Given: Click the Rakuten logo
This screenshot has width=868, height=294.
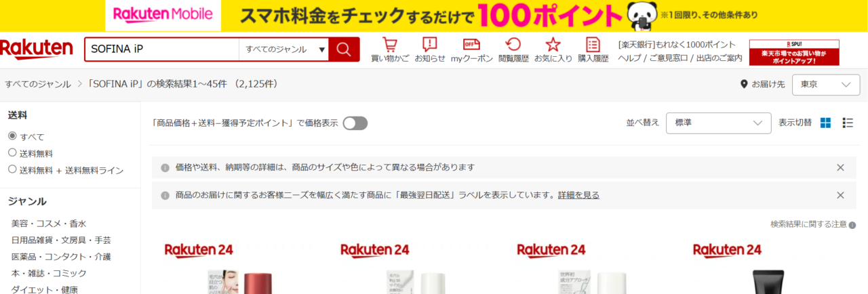Looking at the screenshot, I should click(x=37, y=49).
